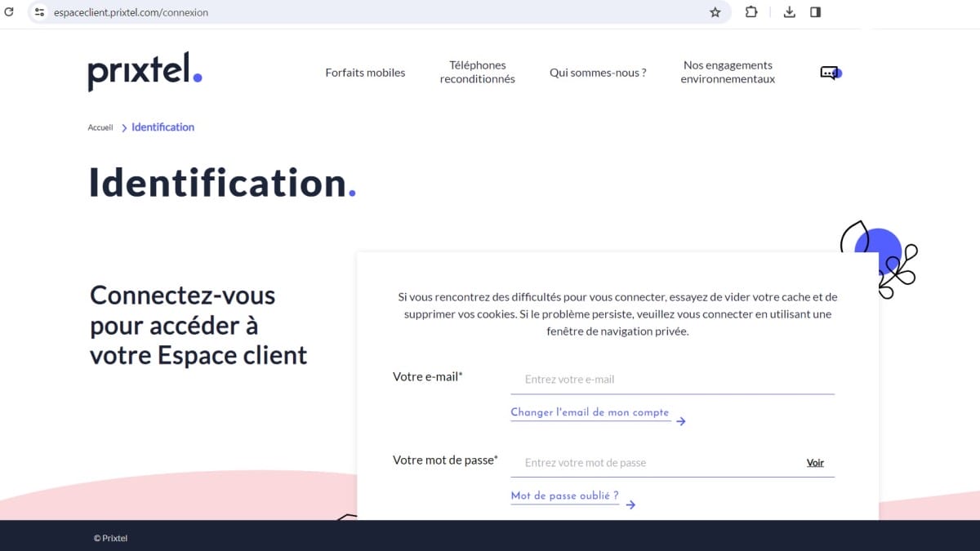Click arrow next to Changer l'email link
This screenshot has height=551, width=980.
pos(681,421)
